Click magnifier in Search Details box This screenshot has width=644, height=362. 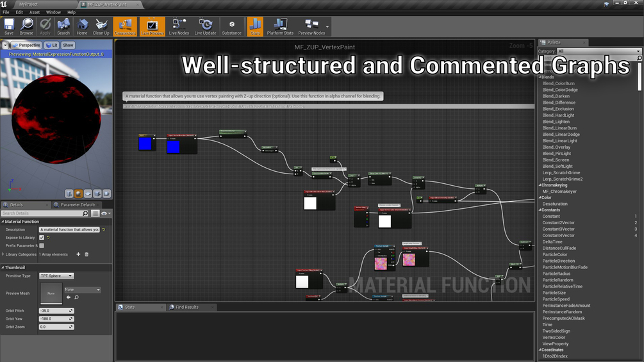click(85, 213)
